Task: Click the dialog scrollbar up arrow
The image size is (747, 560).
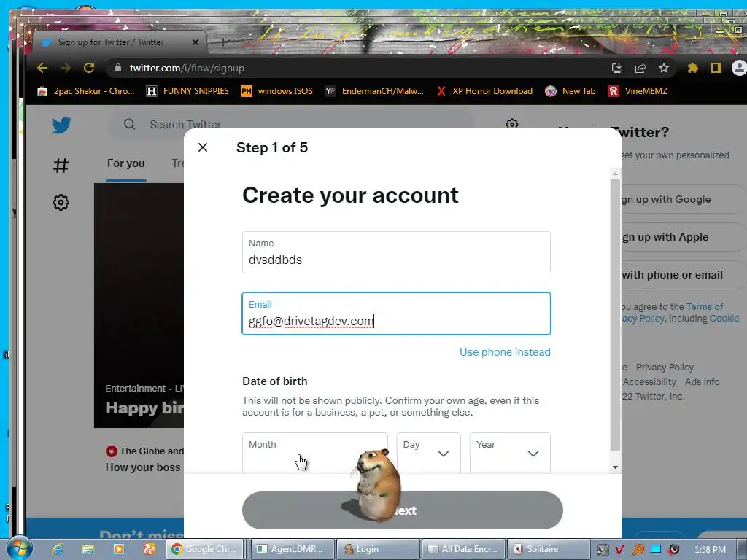Action: (x=615, y=174)
